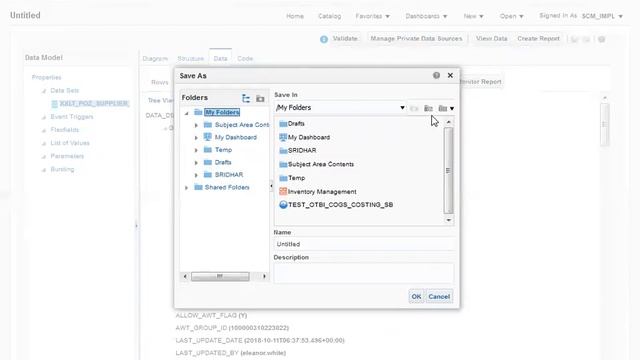Click the Subject Area Contents folder icon in the list
640x360 pixels.
click(283, 164)
